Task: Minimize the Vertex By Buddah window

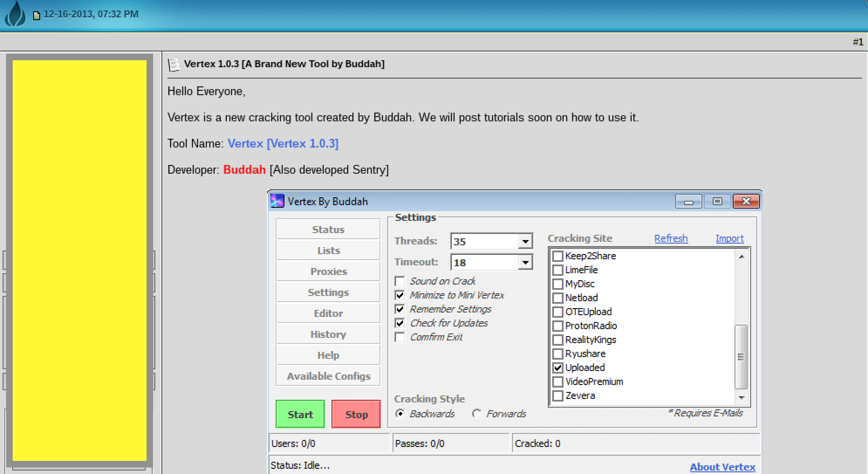Action: click(x=688, y=201)
